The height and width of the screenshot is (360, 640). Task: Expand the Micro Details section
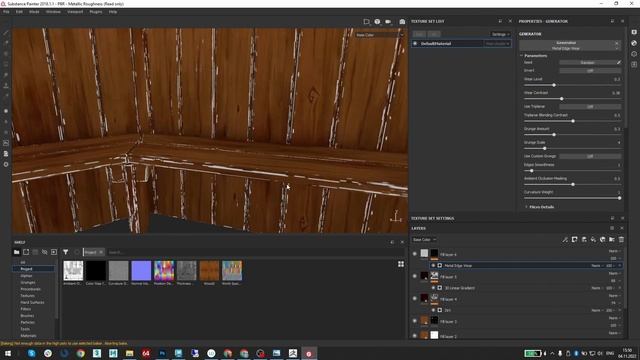click(540, 207)
